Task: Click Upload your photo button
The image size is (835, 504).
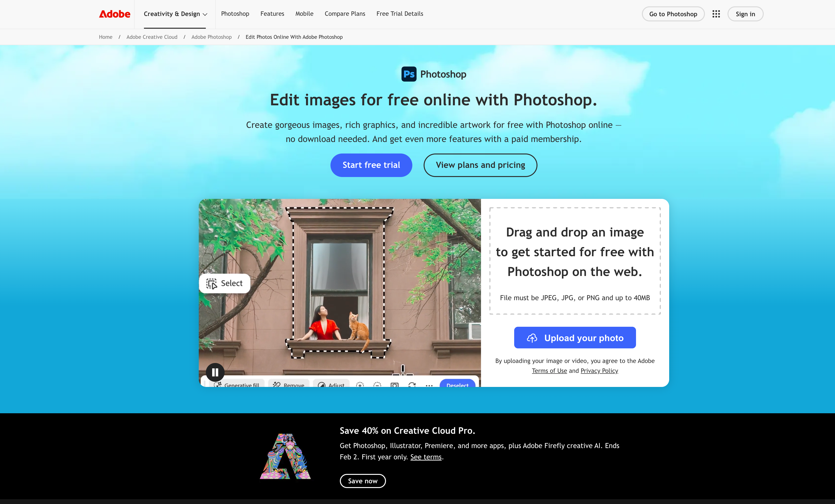Action: point(575,338)
